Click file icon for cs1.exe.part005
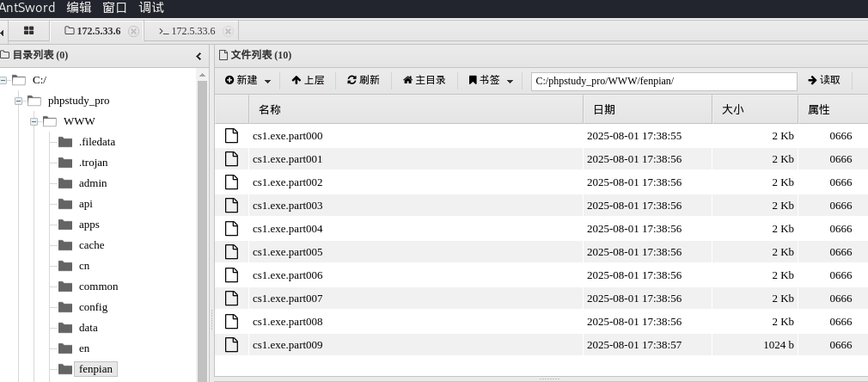Viewport: 868px width, 382px height. [x=231, y=252]
